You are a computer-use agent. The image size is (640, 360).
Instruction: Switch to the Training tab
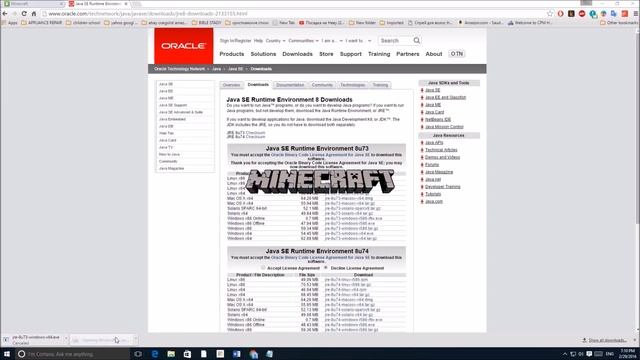tap(380, 85)
